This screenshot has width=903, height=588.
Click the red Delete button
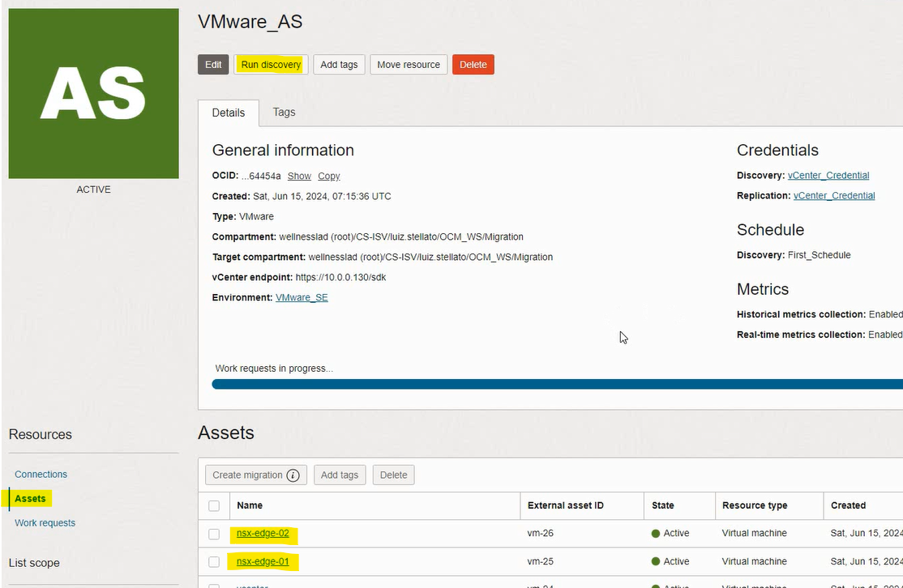pyautogui.click(x=473, y=65)
